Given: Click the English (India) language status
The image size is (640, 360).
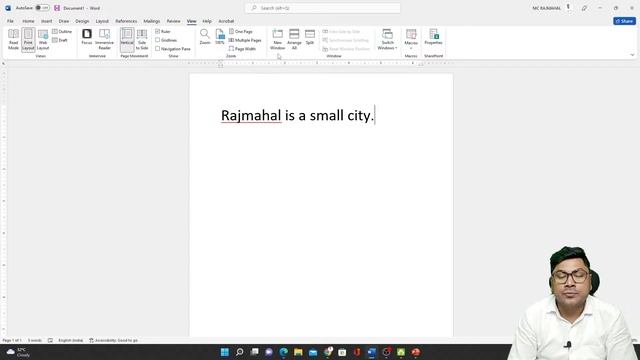Looking at the screenshot, I should coord(70,340).
